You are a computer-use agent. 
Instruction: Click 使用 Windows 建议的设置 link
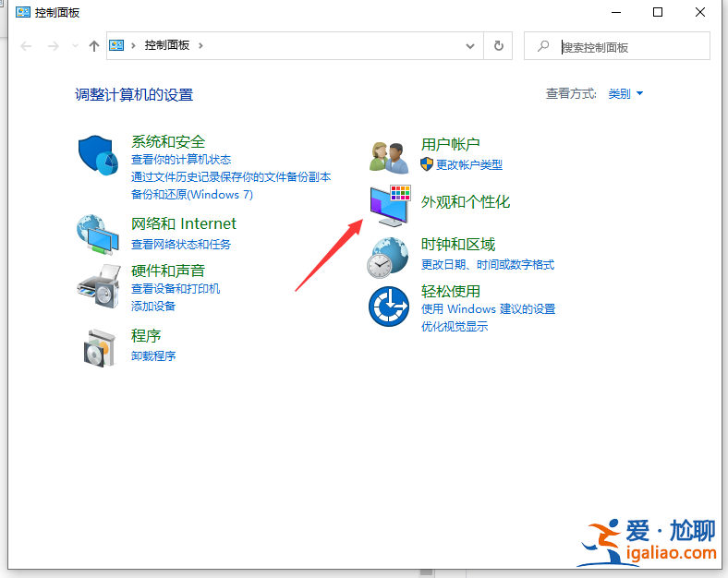488,309
